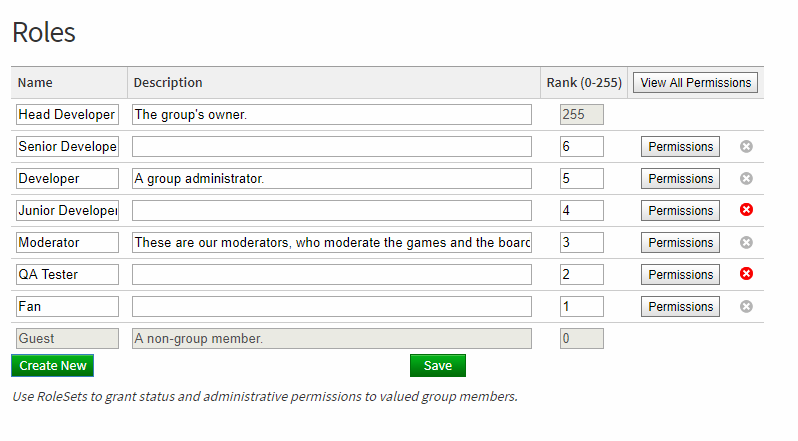The height and width of the screenshot is (441, 798).
Task: Open Permissions for the Moderator role
Action: pyautogui.click(x=680, y=243)
